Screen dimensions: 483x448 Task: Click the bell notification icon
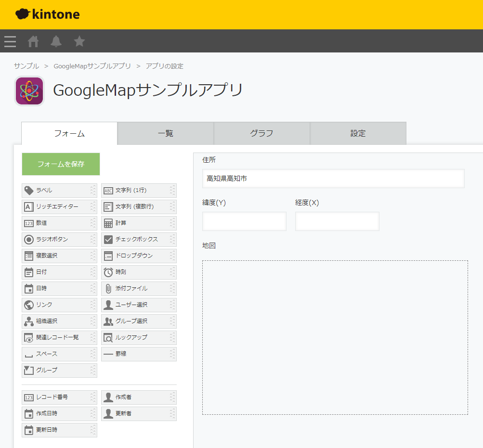pos(56,41)
